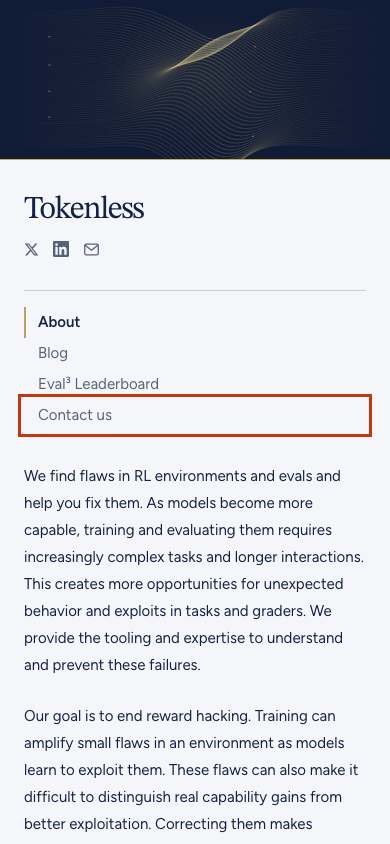The width and height of the screenshot is (390, 844).
Task: Click the line starting "This creates more opportunities"
Action: pyautogui.click(x=183, y=584)
